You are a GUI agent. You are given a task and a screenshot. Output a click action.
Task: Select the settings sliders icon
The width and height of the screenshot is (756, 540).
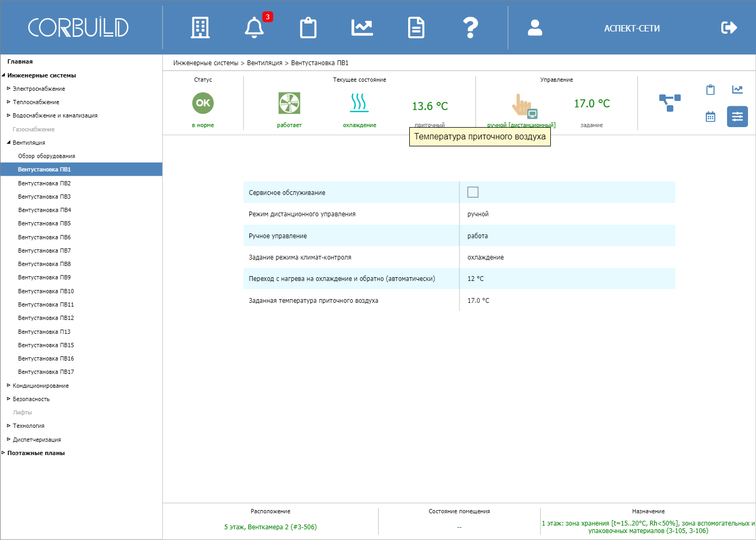point(737,116)
